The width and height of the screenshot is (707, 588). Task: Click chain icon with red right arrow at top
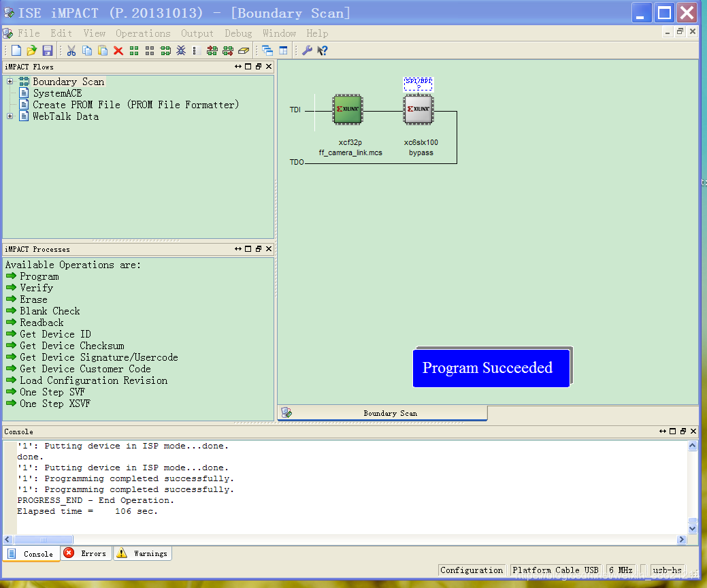pyautogui.click(x=212, y=50)
